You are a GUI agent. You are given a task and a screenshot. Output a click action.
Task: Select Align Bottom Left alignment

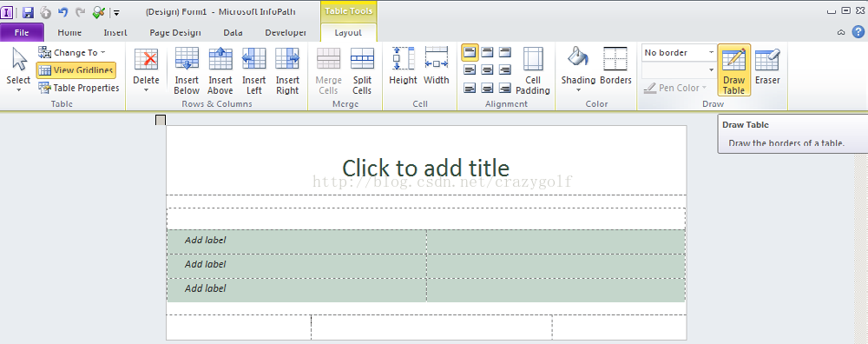[x=470, y=88]
